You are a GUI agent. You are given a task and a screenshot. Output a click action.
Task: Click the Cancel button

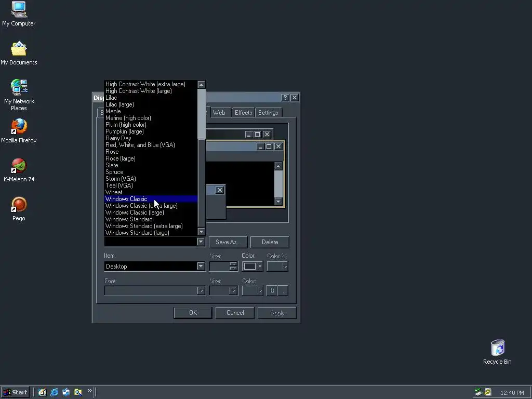point(235,313)
